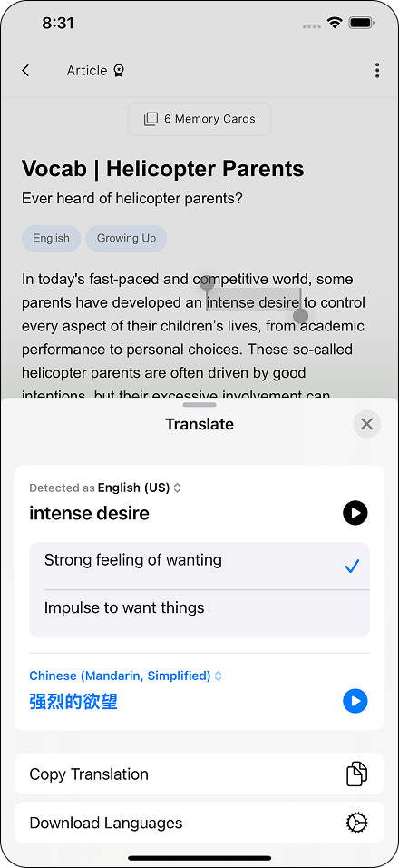The width and height of the screenshot is (399, 868).
Task: Tap the copy documents icon
Action: 356,774
